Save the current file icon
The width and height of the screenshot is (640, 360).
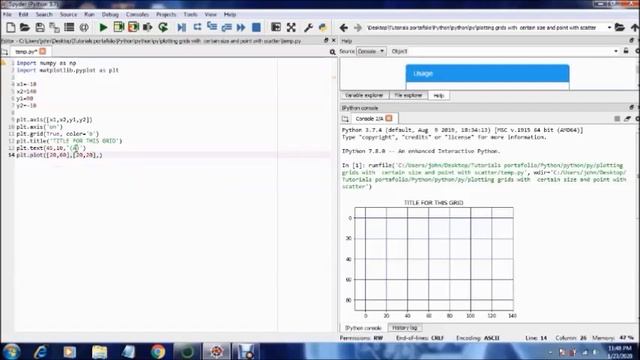40,27
